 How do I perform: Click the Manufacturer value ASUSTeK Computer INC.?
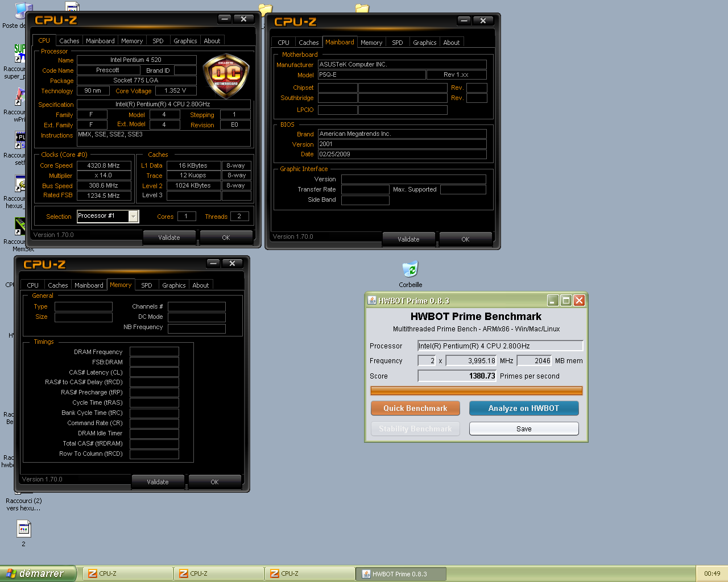pyautogui.click(x=402, y=64)
